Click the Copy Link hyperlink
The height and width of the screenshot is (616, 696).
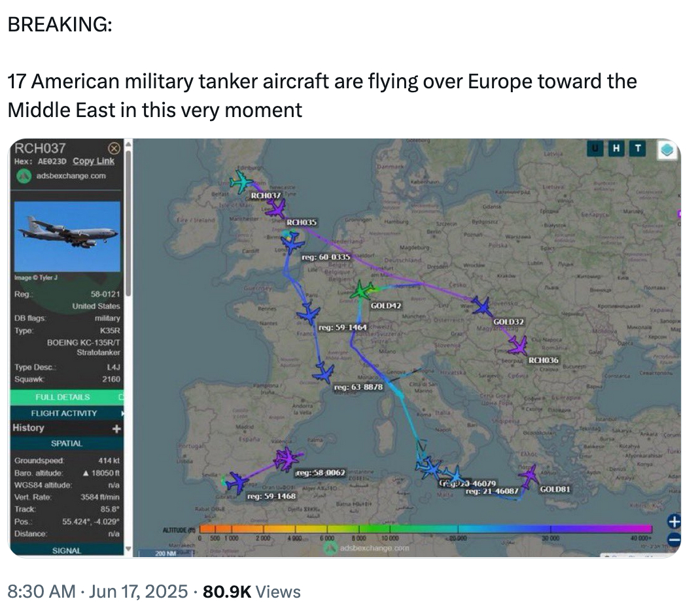click(93, 162)
